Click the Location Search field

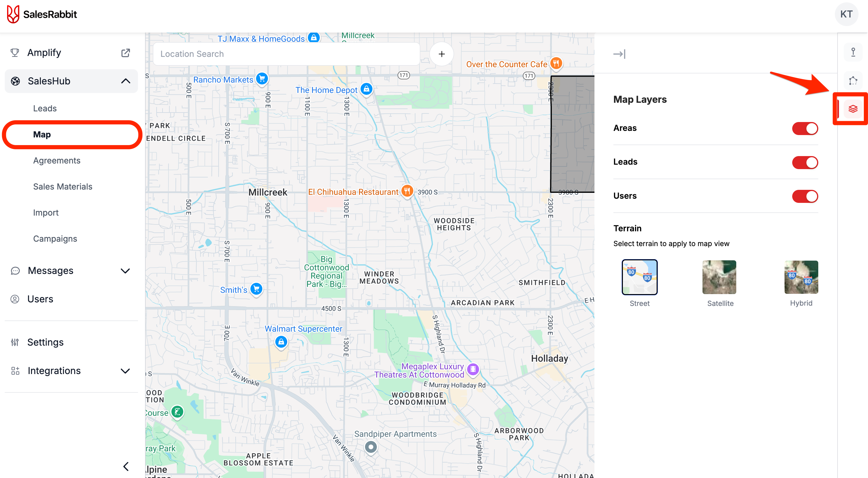[x=287, y=54]
